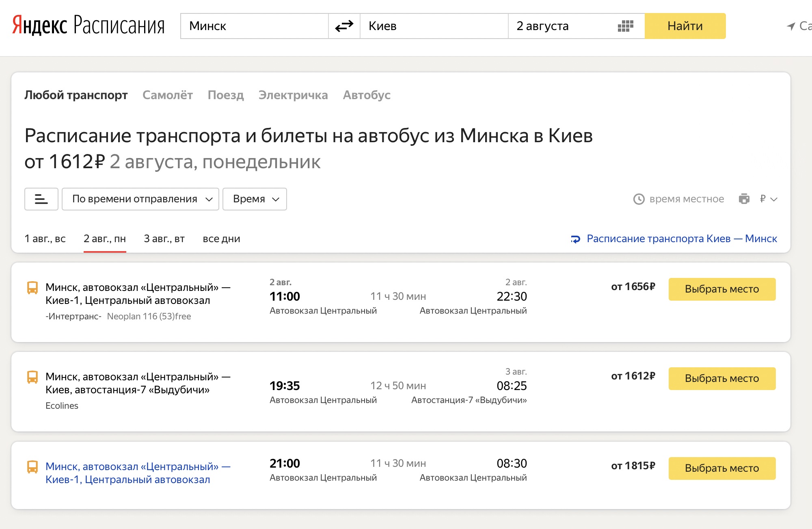Click Автостанция-7 «Выдубичи» arrival station
This screenshot has height=529, width=812.
[469, 400]
